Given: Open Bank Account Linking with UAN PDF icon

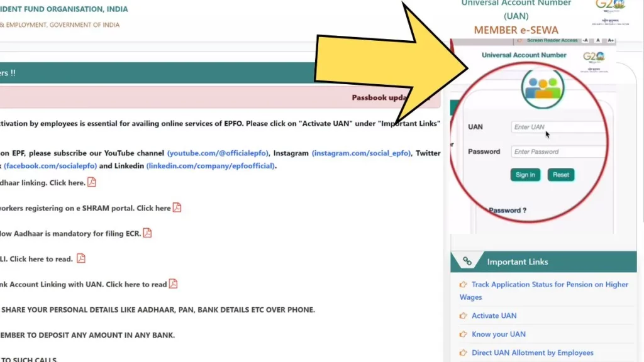Looking at the screenshot, I should 173,283.
